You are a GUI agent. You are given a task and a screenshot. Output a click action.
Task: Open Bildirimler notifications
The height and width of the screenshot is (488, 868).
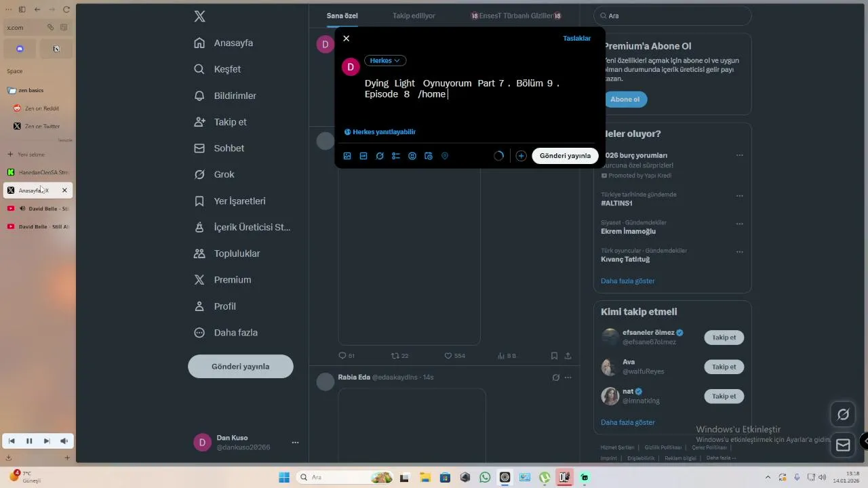tap(225, 96)
